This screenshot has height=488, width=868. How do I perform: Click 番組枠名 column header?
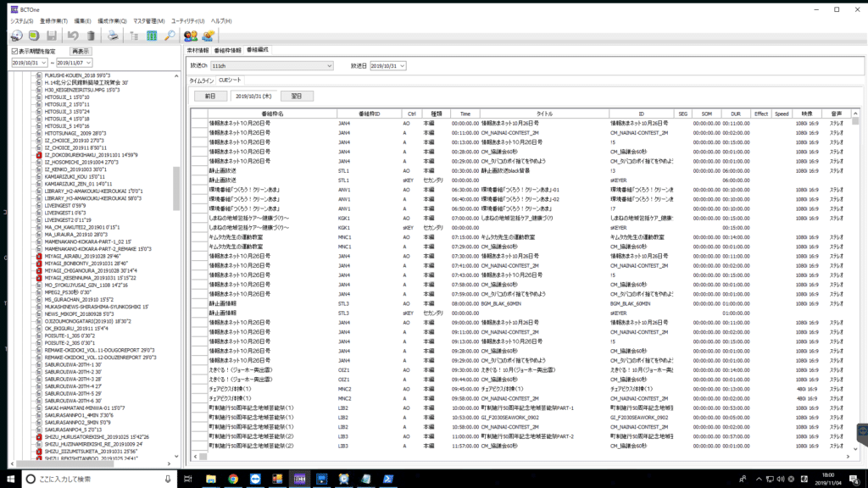point(272,114)
